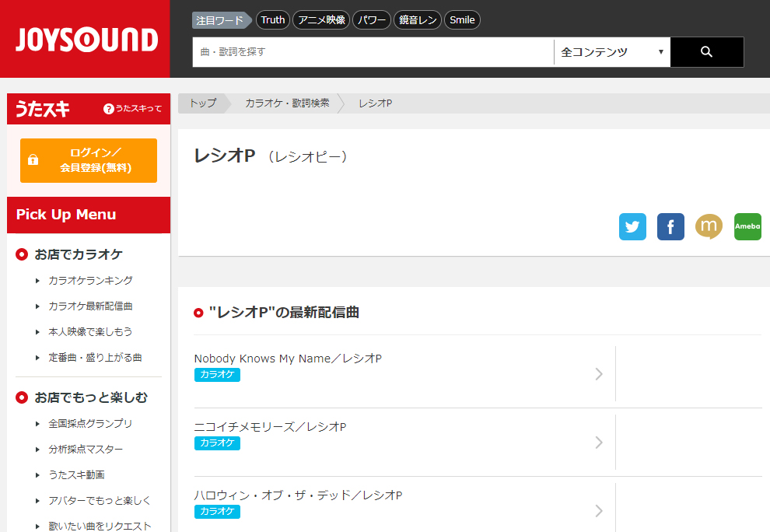
Task: Open the 全コンテンツ category dropdown
Action: pos(612,52)
